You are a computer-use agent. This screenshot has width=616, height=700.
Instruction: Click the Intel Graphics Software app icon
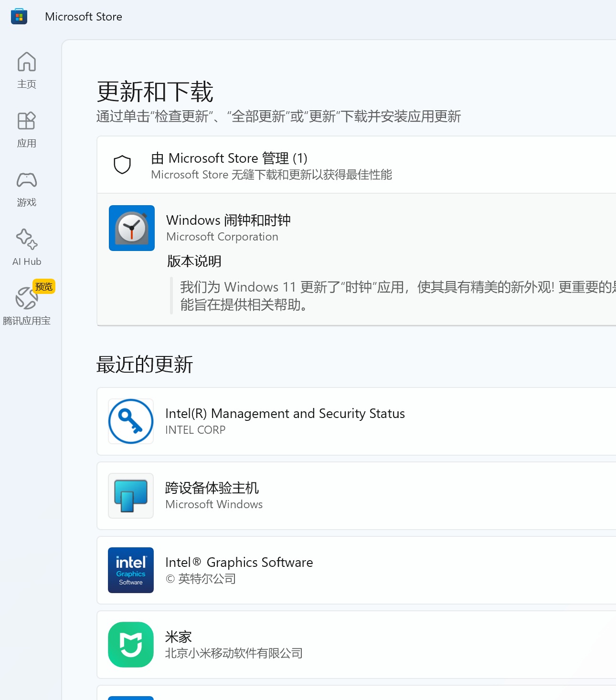(131, 570)
